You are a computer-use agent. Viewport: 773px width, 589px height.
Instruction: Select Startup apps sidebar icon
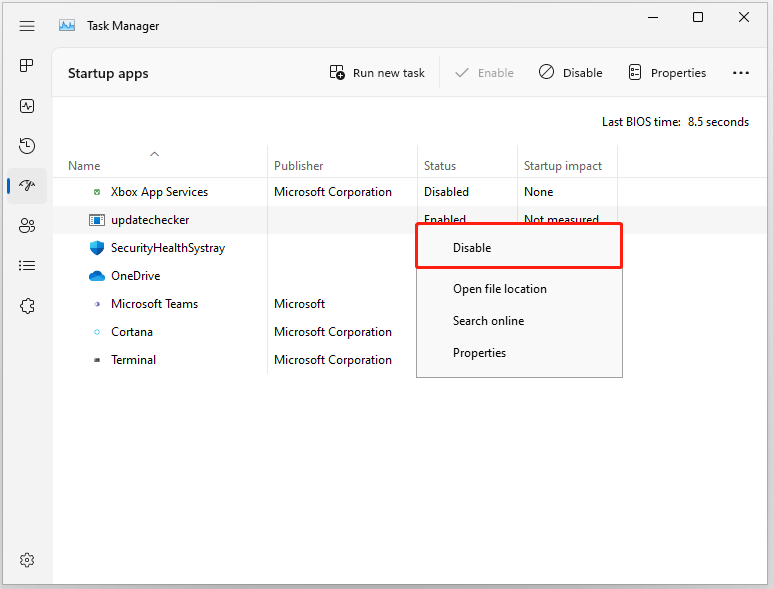27,186
